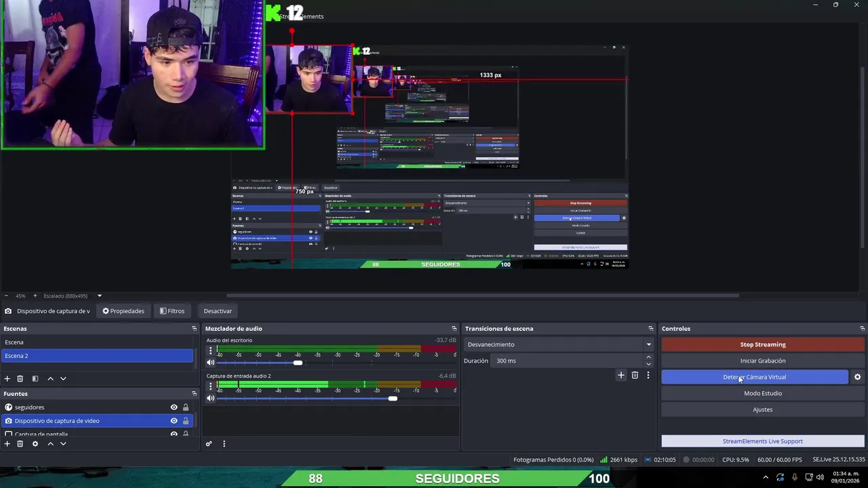Open transition properties three-dot menu

648,375
